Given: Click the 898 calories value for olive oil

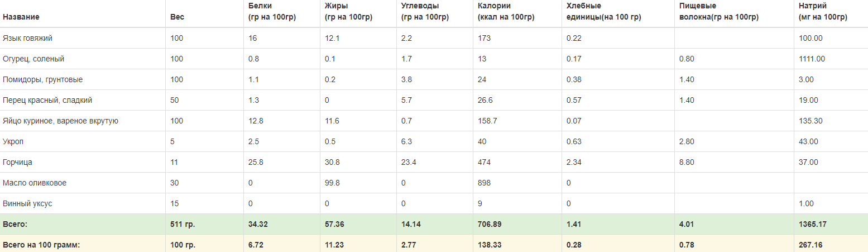Looking at the screenshot, I should (484, 183).
